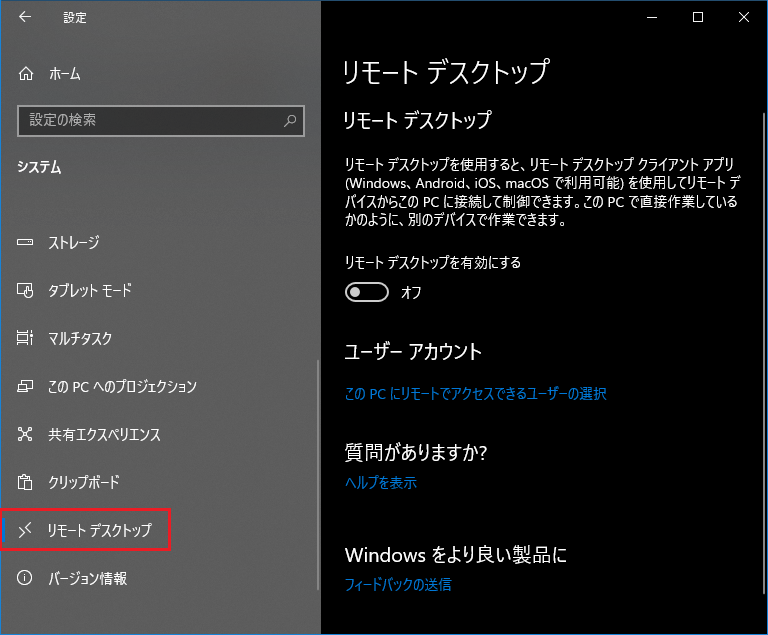Maximize the Settings window

(x=697, y=17)
